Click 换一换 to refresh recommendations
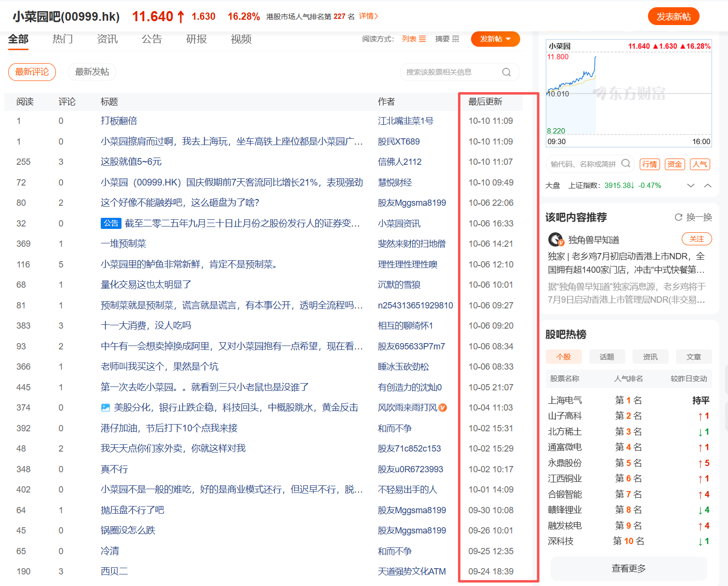This screenshot has height=586, width=728. pos(699,217)
